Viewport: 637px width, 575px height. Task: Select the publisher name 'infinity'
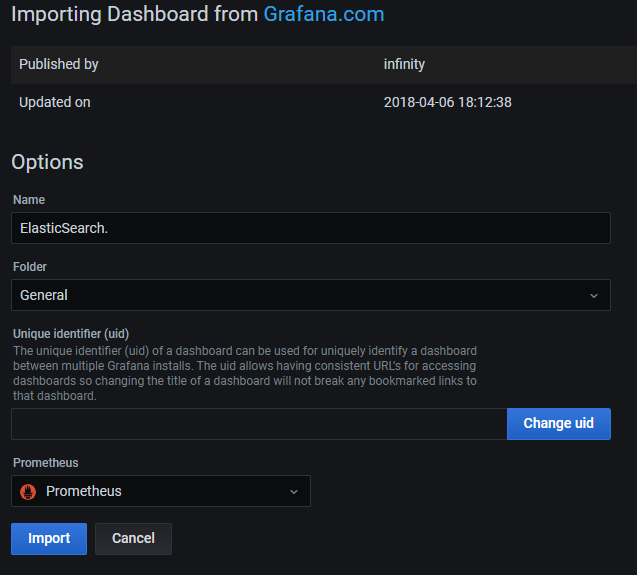tap(404, 64)
